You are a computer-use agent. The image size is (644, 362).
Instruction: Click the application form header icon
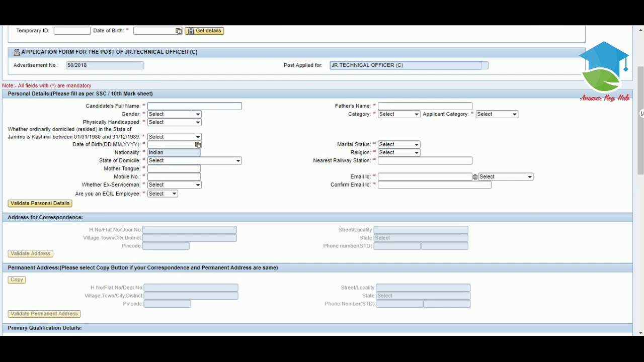click(x=17, y=52)
